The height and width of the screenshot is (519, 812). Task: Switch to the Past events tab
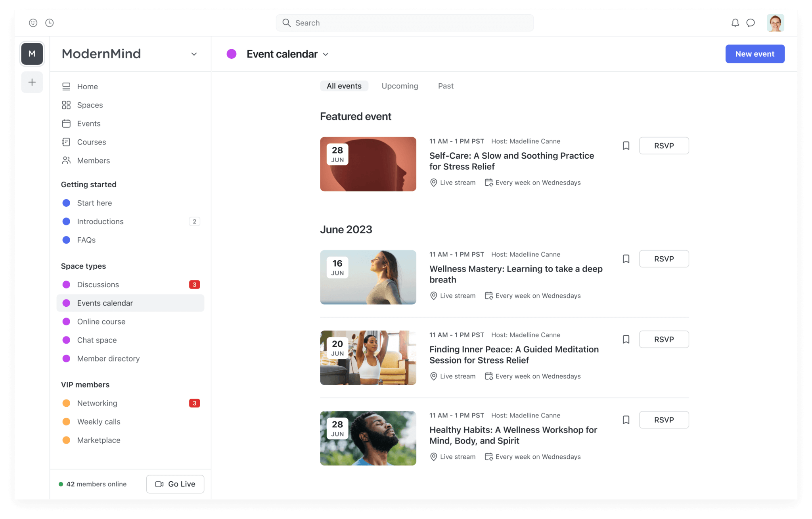coord(446,86)
